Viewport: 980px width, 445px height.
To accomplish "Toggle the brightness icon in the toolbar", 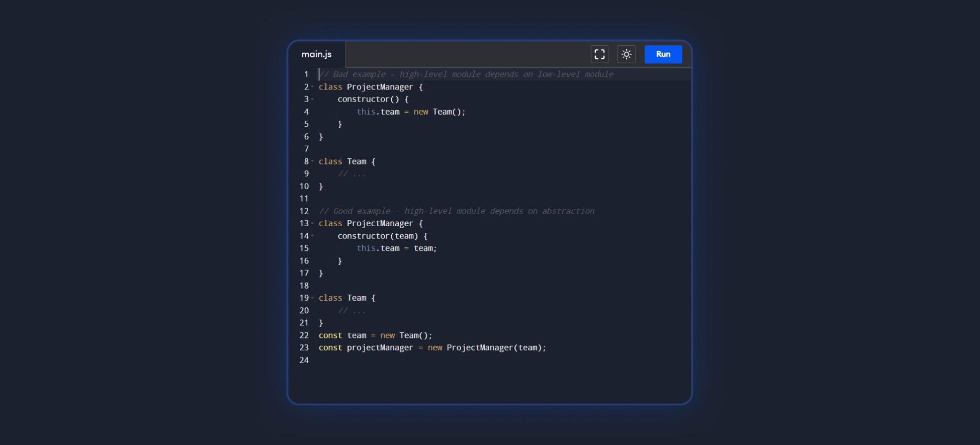I will (627, 54).
